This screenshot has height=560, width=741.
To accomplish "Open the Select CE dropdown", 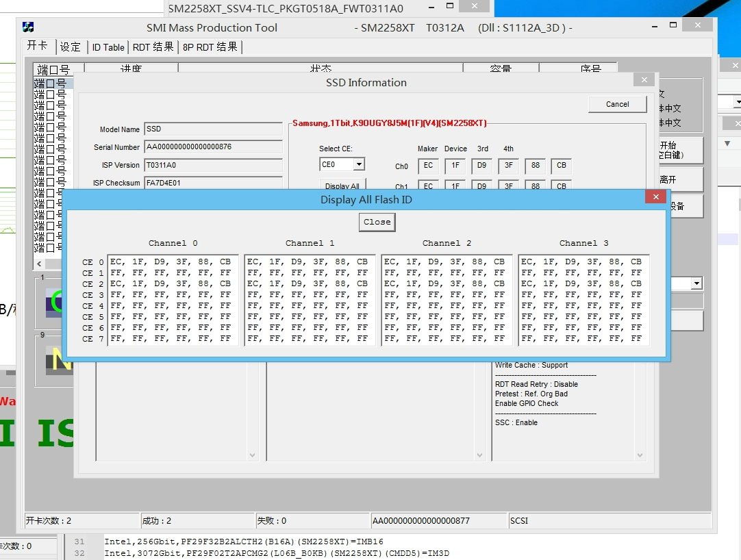I will pos(359,164).
